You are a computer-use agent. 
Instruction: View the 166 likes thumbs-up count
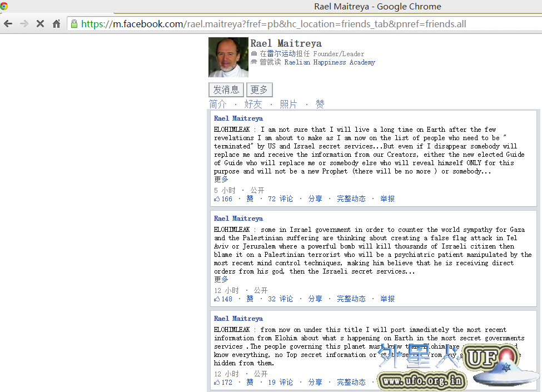[223, 199]
